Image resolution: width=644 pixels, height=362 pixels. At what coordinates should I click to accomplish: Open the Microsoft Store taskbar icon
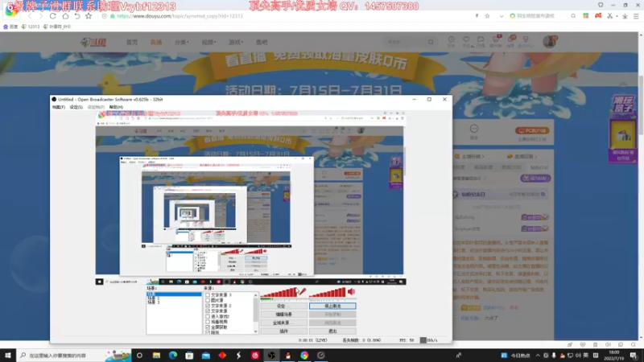pyautogui.click(x=189, y=355)
